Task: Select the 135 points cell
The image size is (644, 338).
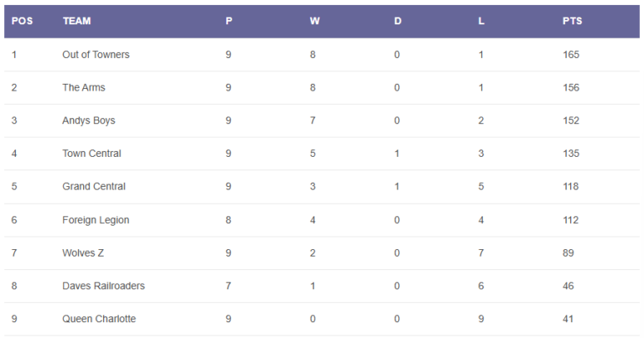Action: point(571,153)
